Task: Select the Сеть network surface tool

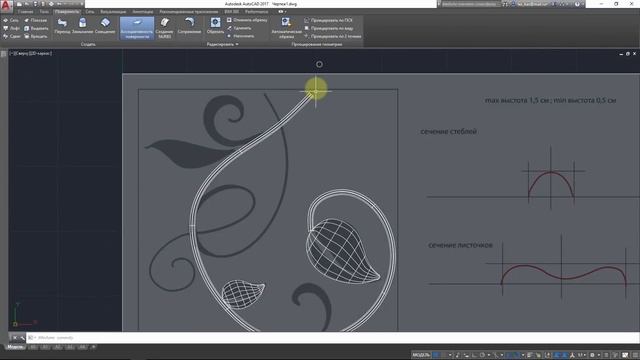Action: [11, 20]
